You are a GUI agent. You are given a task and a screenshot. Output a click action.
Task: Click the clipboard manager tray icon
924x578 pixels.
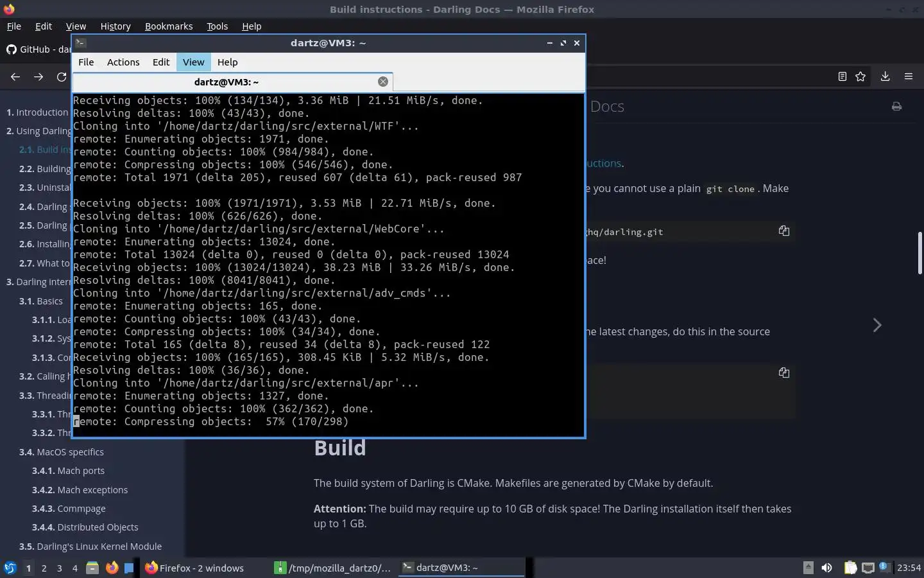[850, 568]
